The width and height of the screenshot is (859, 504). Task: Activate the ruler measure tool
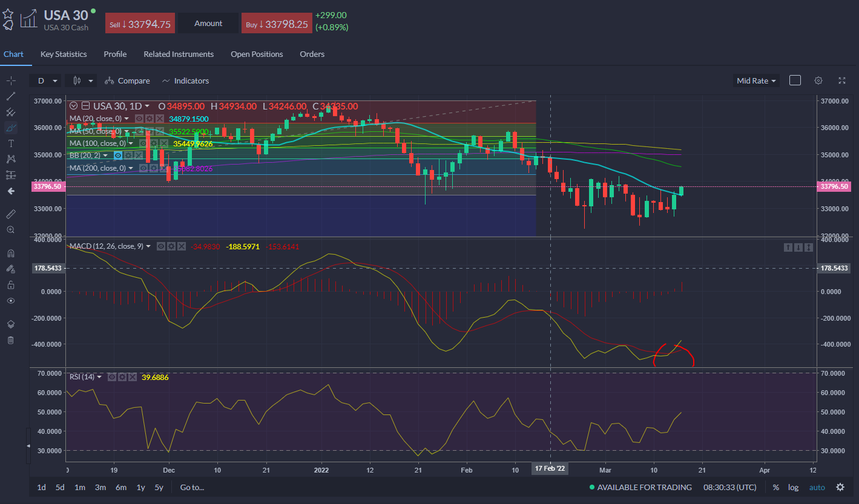[x=10, y=214]
